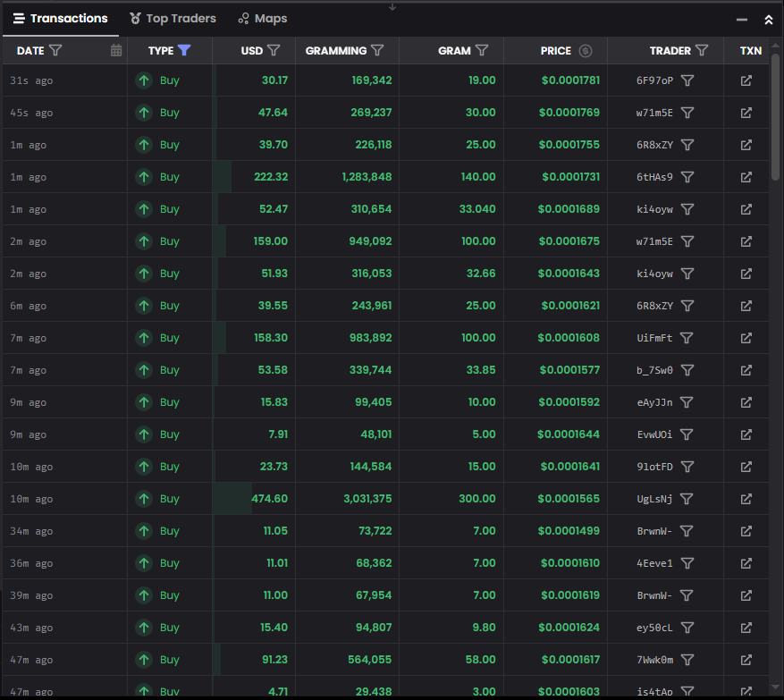Click trader address UiFmFt
Viewport: 784px width, 700px height.
pos(654,338)
